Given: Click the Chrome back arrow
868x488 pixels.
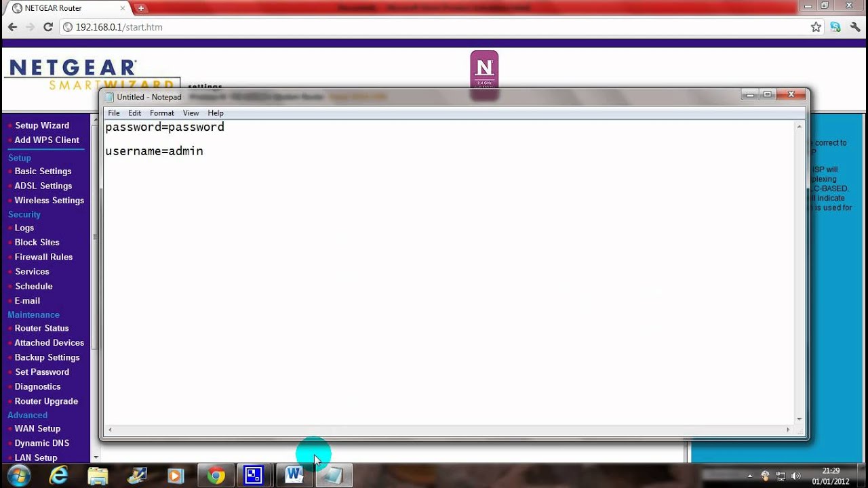Looking at the screenshot, I should click(x=12, y=27).
